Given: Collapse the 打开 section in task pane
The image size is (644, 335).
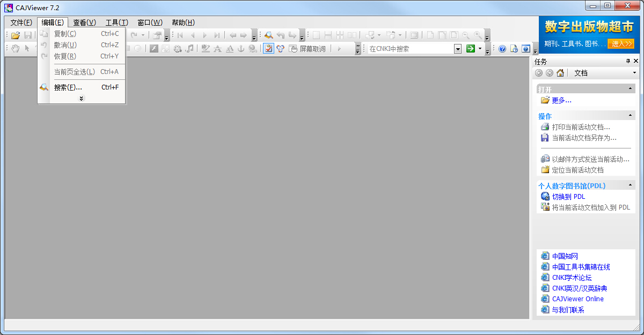Looking at the screenshot, I should pyautogui.click(x=630, y=89).
